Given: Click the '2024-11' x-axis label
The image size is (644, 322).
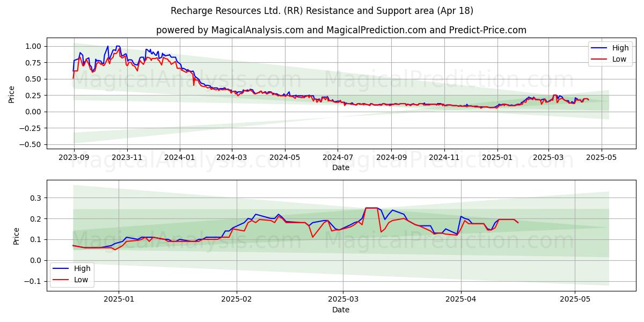Looking at the screenshot, I should (444, 157).
